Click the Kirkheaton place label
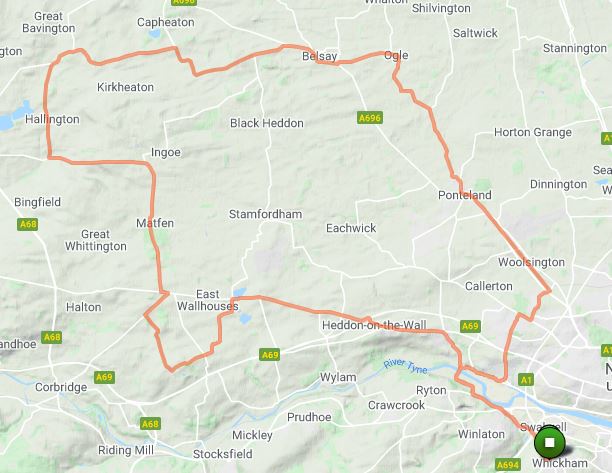The width and height of the screenshot is (612, 473). (x=125, y=87)
